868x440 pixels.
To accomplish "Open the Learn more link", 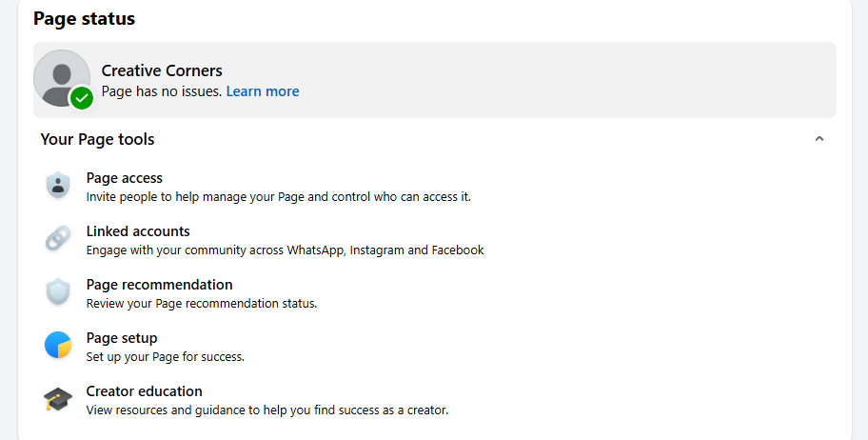I will 263,91.
